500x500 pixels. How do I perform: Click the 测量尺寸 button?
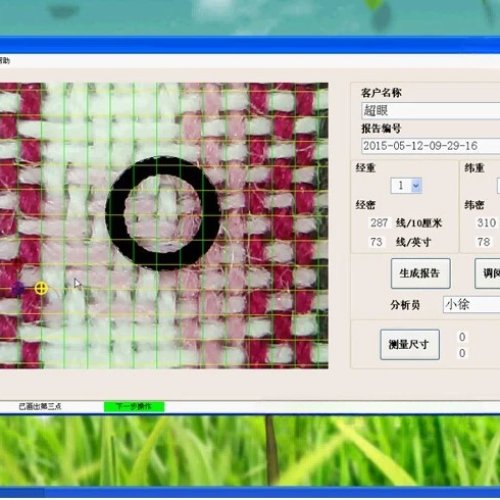[x=410, y=344]
